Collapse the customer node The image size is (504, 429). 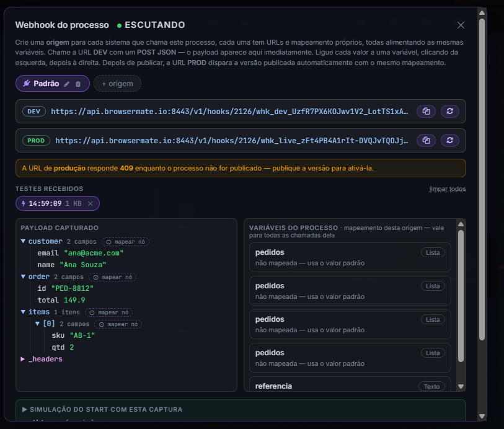tap(23, 241)
